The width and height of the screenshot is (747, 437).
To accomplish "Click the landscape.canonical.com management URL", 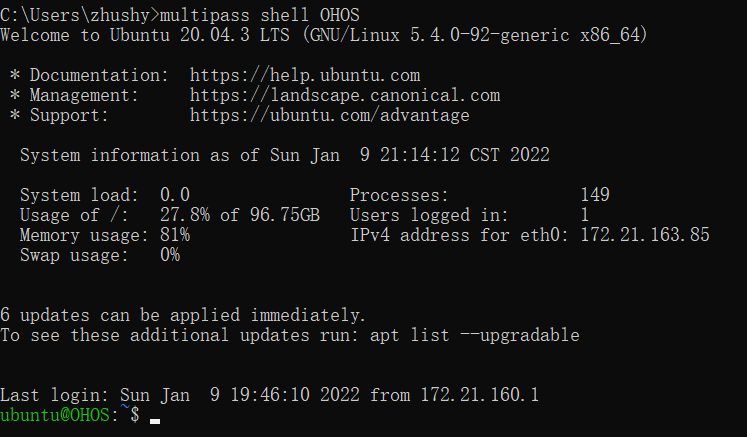I will click(x=344, y=95).
